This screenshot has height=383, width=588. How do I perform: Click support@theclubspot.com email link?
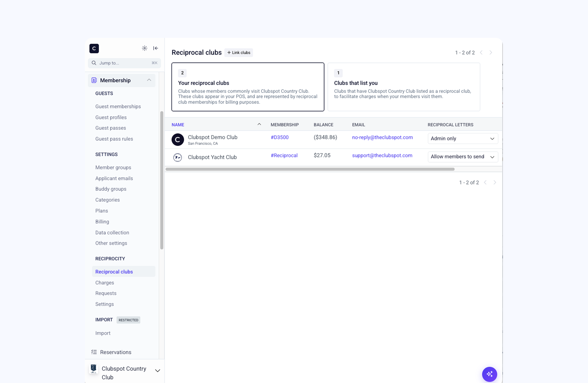[x=382, y=156]
